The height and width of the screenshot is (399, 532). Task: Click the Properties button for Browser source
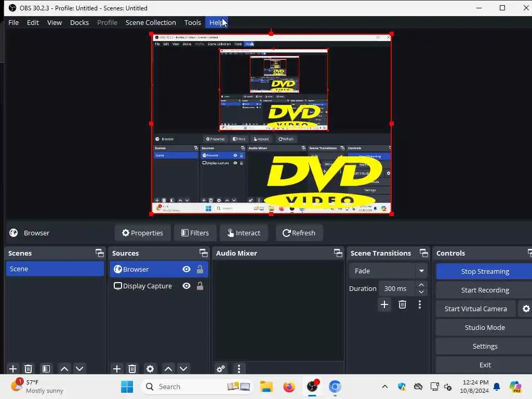coord(142,233)
